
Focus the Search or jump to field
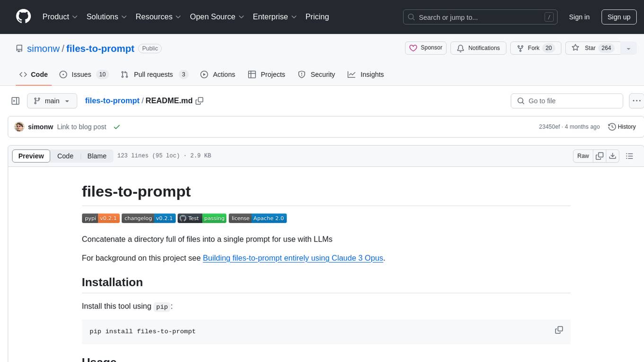(480, 17)
